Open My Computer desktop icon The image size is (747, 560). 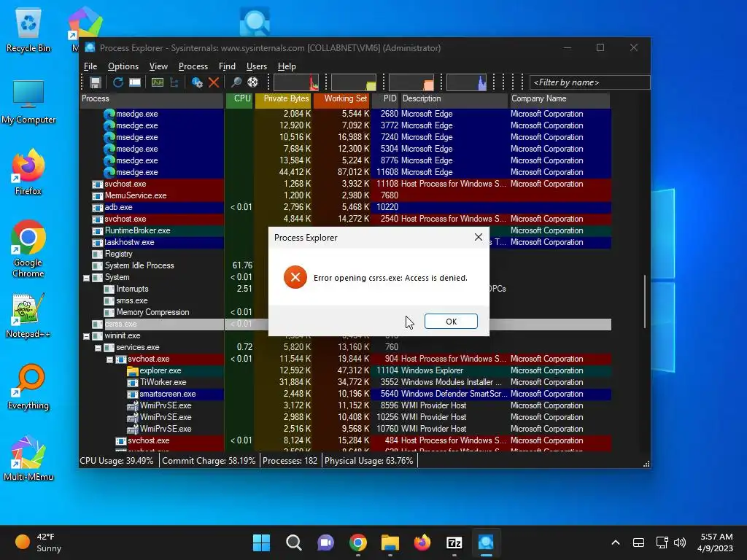[x=28, y=102]
